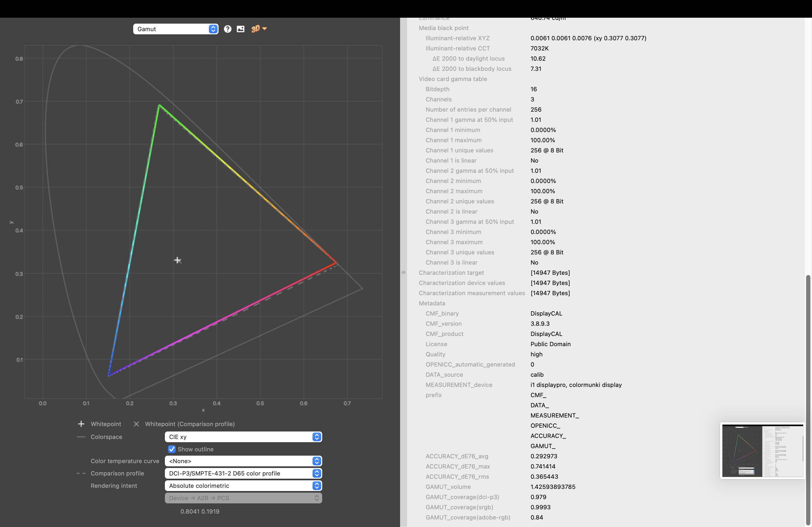The image size is (812, 527).
Task: Click the whitepoint cross marker in the gamut plot
Action: (177, 261)
